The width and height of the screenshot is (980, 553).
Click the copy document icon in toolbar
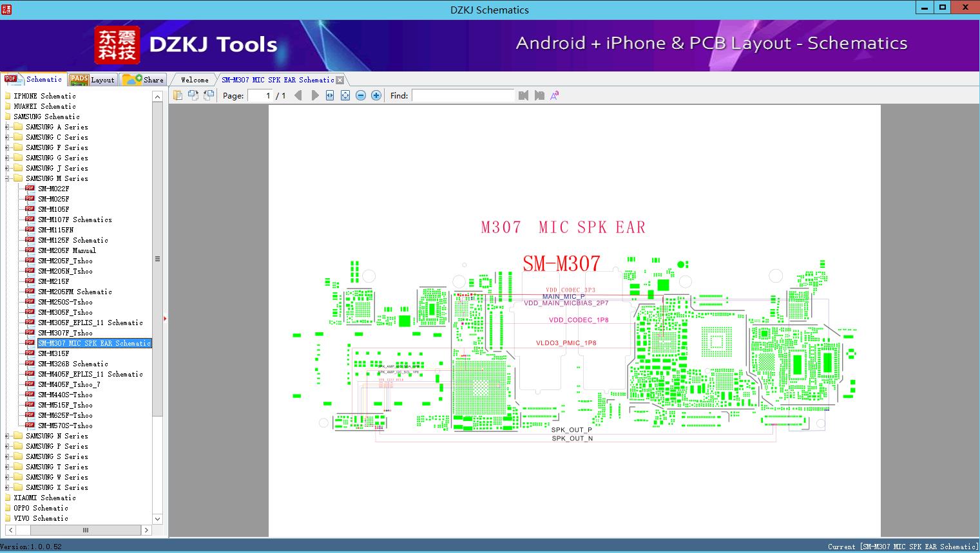click(178, 95)
